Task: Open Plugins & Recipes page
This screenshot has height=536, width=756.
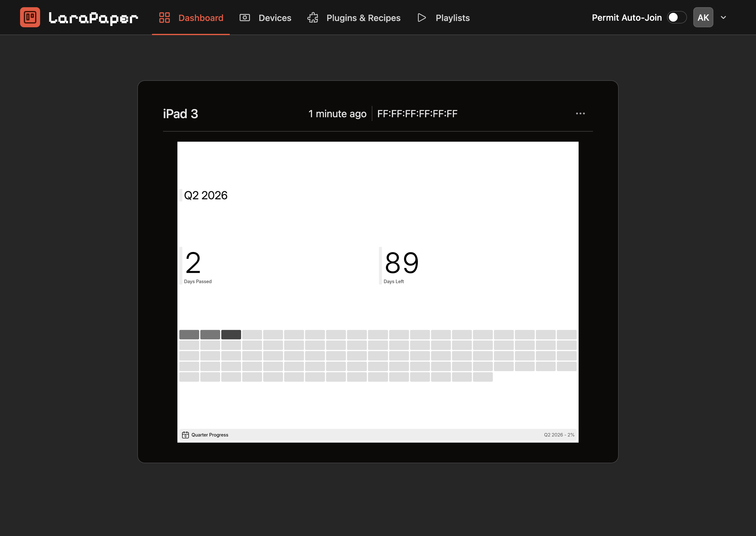Action: pyautogui.click(x=363, y=18)
